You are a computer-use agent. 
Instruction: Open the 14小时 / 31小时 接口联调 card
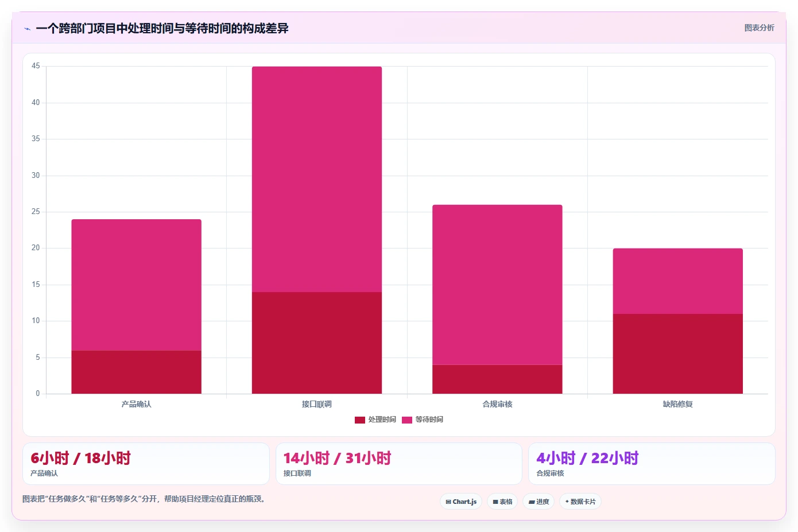(399, 464)
